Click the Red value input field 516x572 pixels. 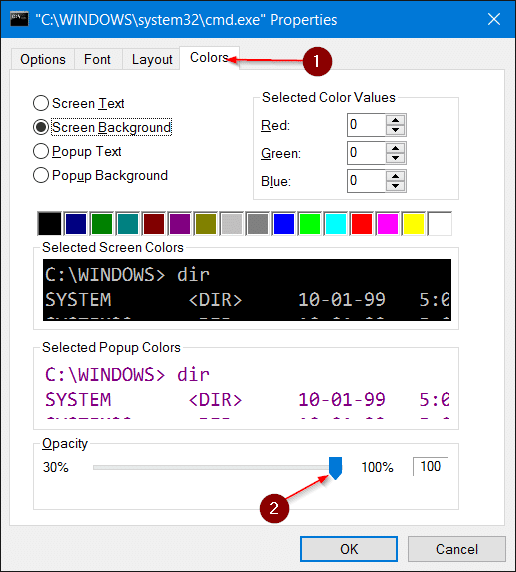(x=366, y=125)
